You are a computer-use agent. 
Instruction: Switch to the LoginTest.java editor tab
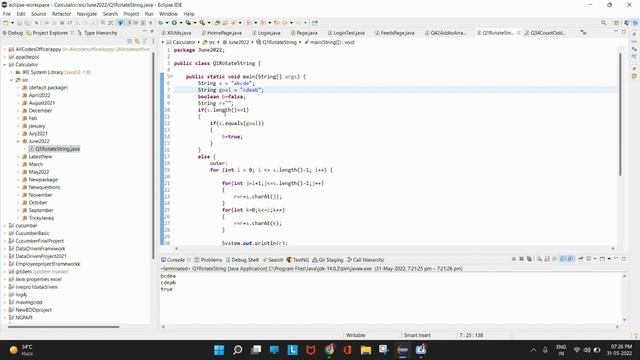pos(346,33)
